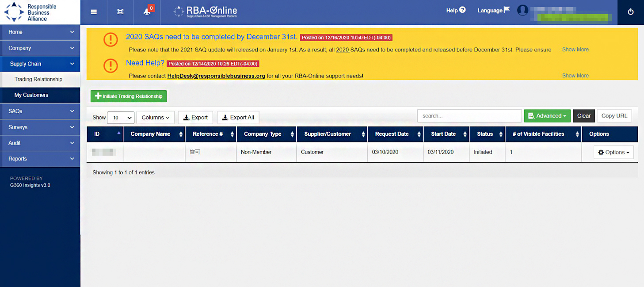Open the hamburger menu icon
644x287 pixels.
(x=94, y=12)
